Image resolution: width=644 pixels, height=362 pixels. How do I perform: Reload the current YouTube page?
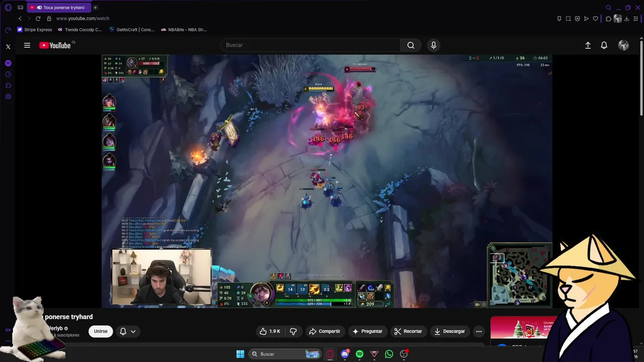click(38, 19)
